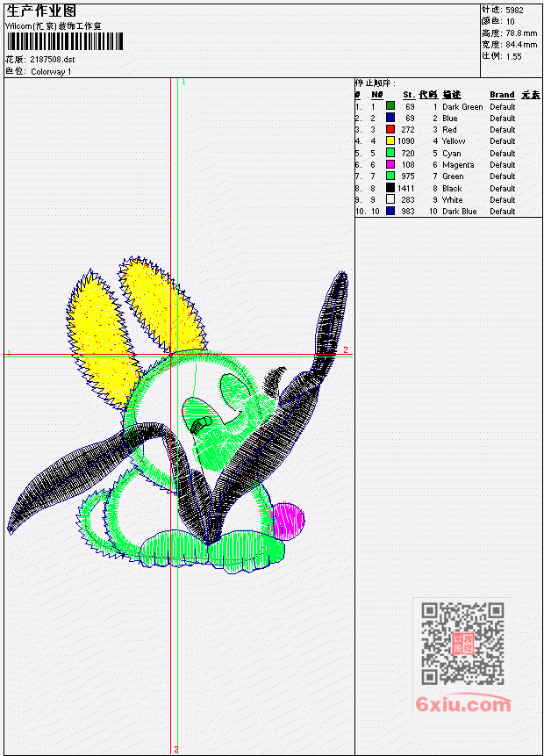The height and width of the screenshot is (756, 544).
Task: Click the "Dark Green" description text
Action: click(x=462, y=106)
